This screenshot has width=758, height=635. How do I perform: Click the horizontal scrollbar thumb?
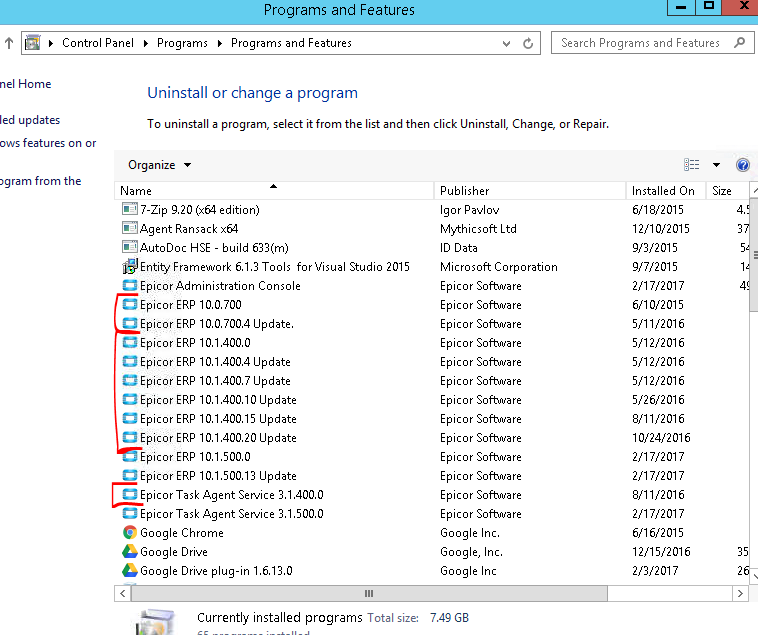coord(369,593)
